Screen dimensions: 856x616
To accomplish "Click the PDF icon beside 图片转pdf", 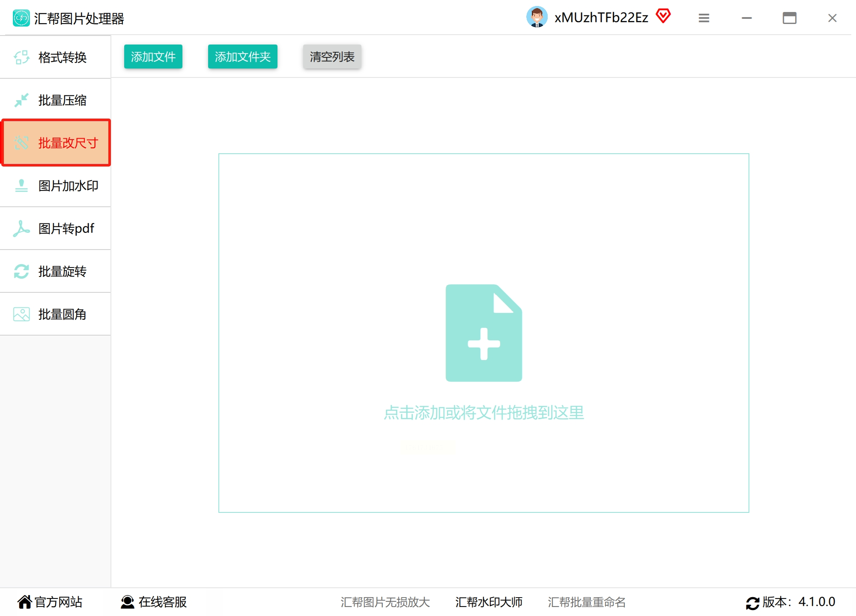I will click(x=21, y=229).
